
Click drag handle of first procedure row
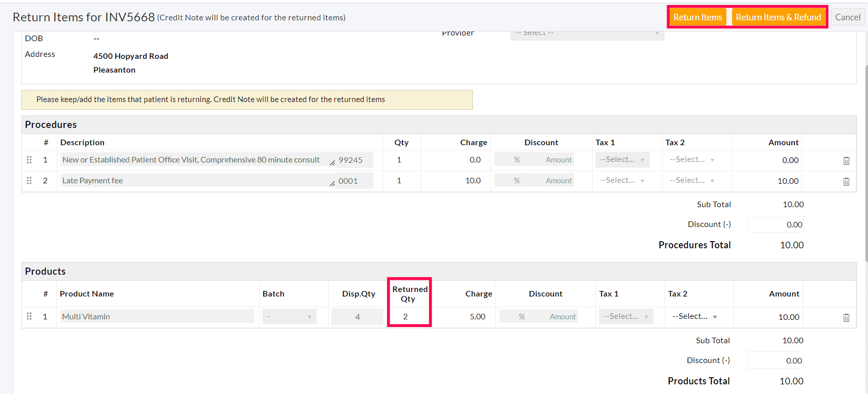click(29, 160)
